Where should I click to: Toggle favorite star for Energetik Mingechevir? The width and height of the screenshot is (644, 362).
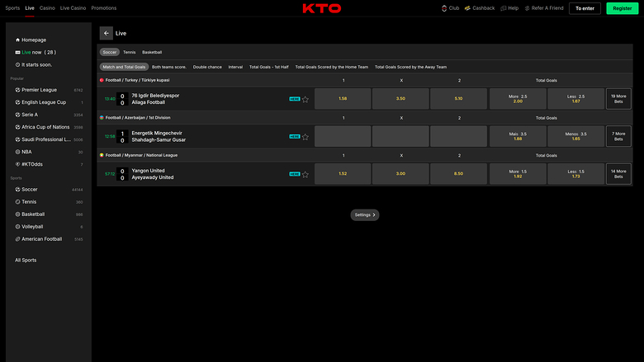[x=305, y=136]
